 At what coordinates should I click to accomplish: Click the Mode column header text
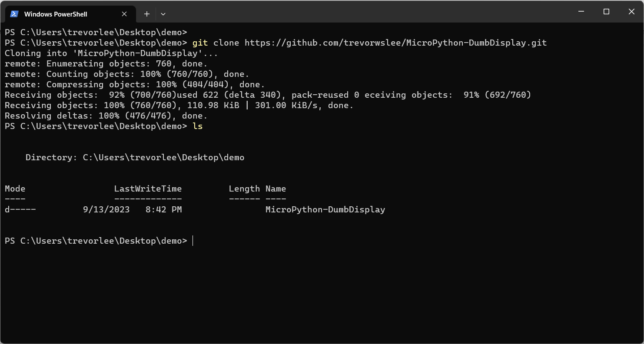coord(15,189)
